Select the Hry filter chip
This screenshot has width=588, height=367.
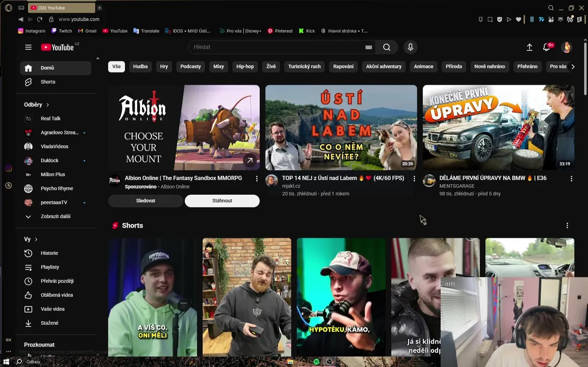(164, 66)
